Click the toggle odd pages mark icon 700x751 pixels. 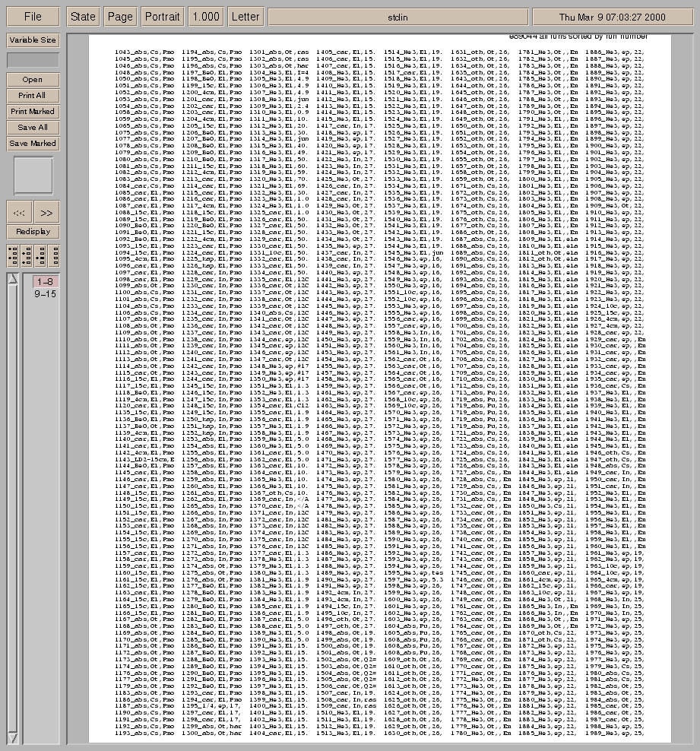(x=14, y=255)
